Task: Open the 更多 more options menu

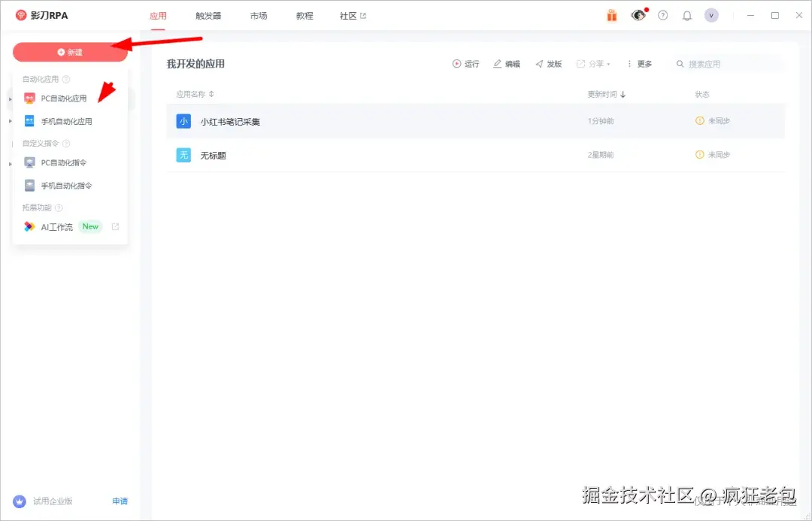Action: pyautogui.click(x=638, y=64)
